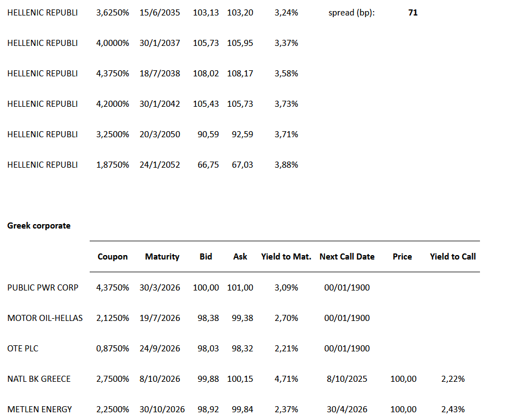Select the 4,71% yield to maturity
This screenshot has width=506, height=420.
tap(286, 379)
